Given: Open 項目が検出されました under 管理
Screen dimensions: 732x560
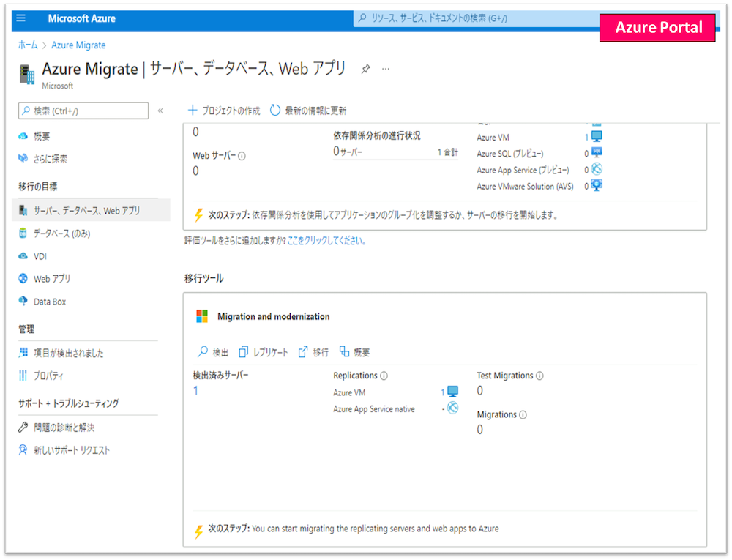Looking at the screenshot, I should (61, 353).
